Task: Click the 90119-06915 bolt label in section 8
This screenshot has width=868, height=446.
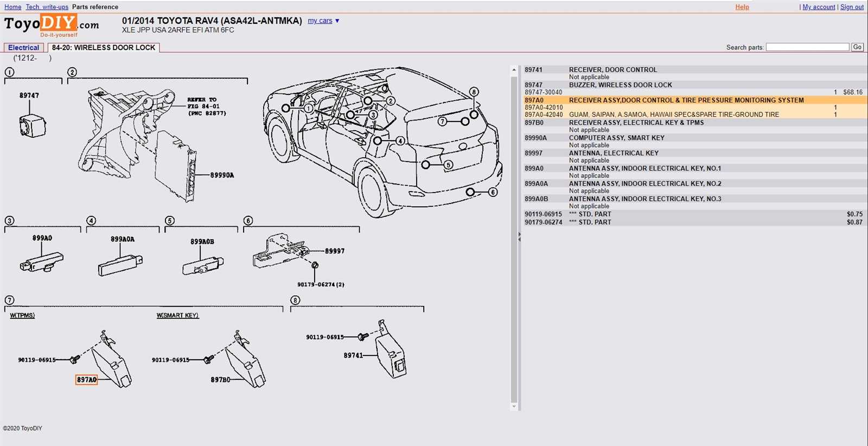Action: (x=325, y=337)
